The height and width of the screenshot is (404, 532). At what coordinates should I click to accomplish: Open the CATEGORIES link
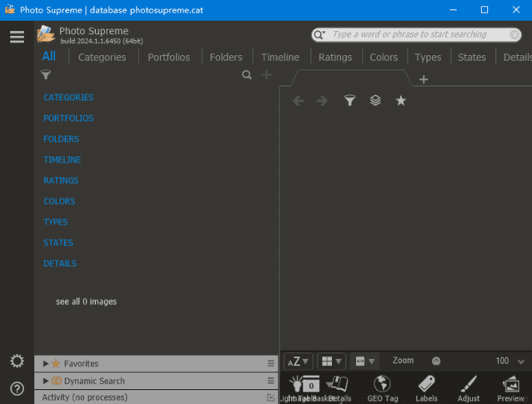tap(68, 98)
